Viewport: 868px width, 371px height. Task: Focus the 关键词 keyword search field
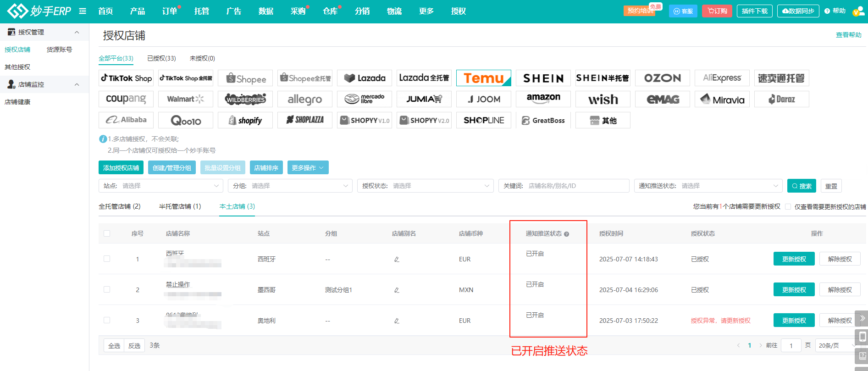click(564, 186)
